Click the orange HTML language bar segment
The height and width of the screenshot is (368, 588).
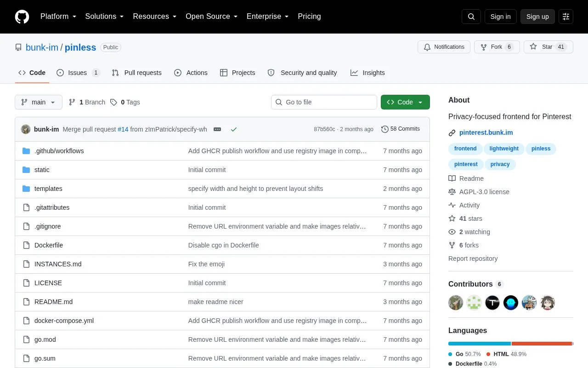[x=542, y=344]
